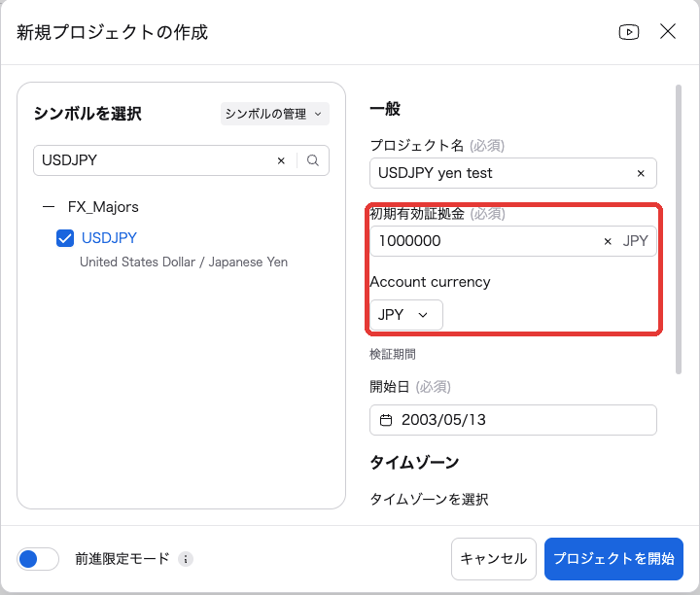This screenshot has width=700, height=595.
Task: Click the プロジェクトを開始 button
Action: pyautogui.click(x=613, y=559)
